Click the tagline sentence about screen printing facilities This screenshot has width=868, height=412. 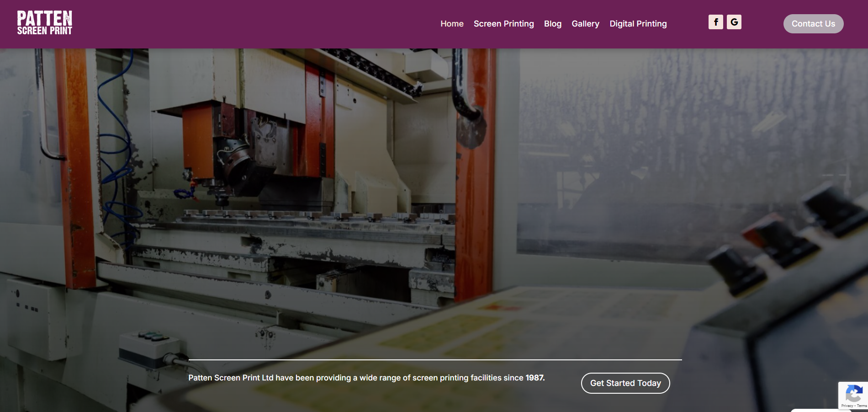pos(356,378)
